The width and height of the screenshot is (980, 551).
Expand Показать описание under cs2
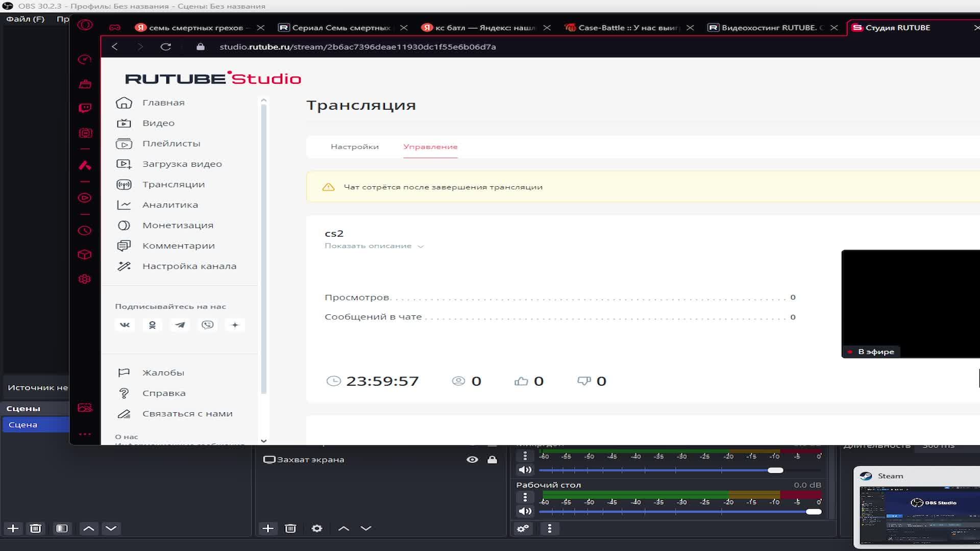374,246
